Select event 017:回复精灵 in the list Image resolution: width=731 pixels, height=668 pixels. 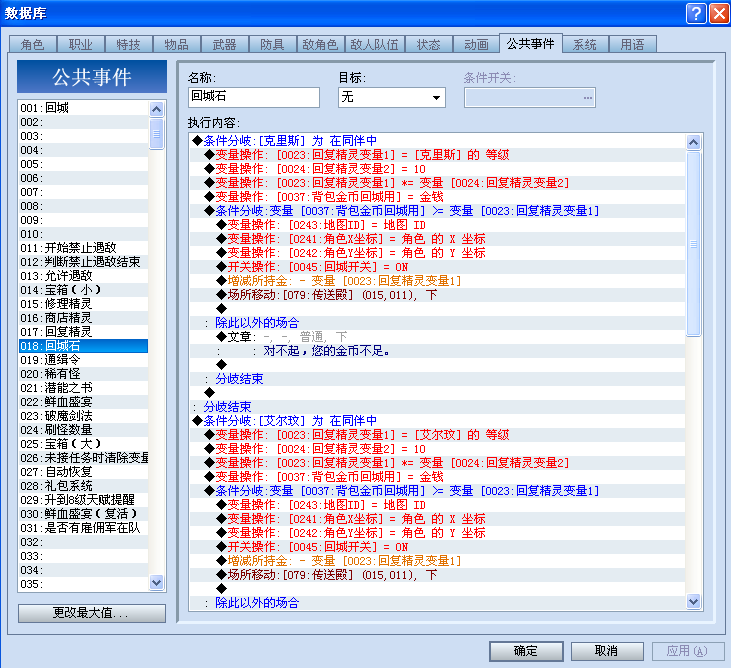[x=83, y=332]
